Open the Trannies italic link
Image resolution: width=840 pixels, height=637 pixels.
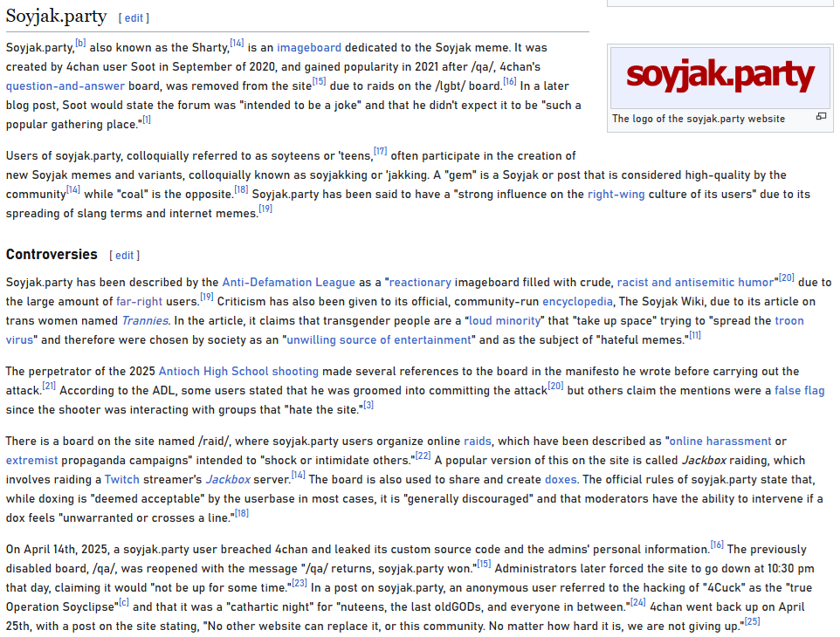[x=145, y=321]
